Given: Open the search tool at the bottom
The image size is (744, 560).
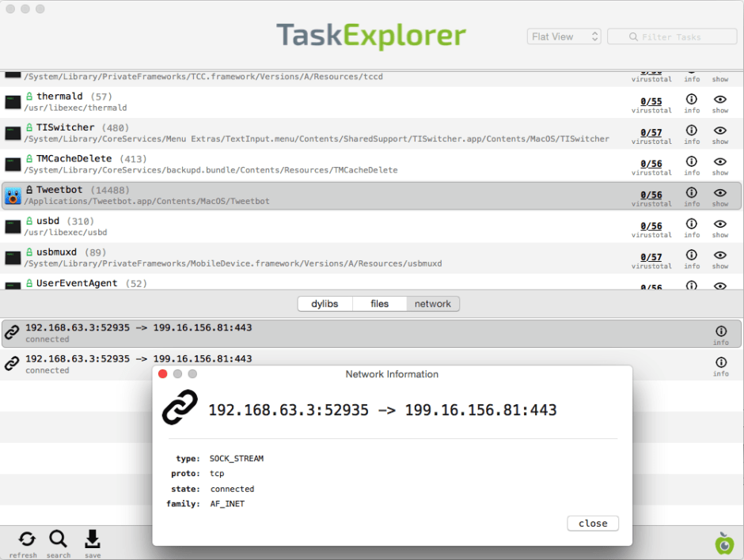Looking at the screenshot, I should click(59, 539).
